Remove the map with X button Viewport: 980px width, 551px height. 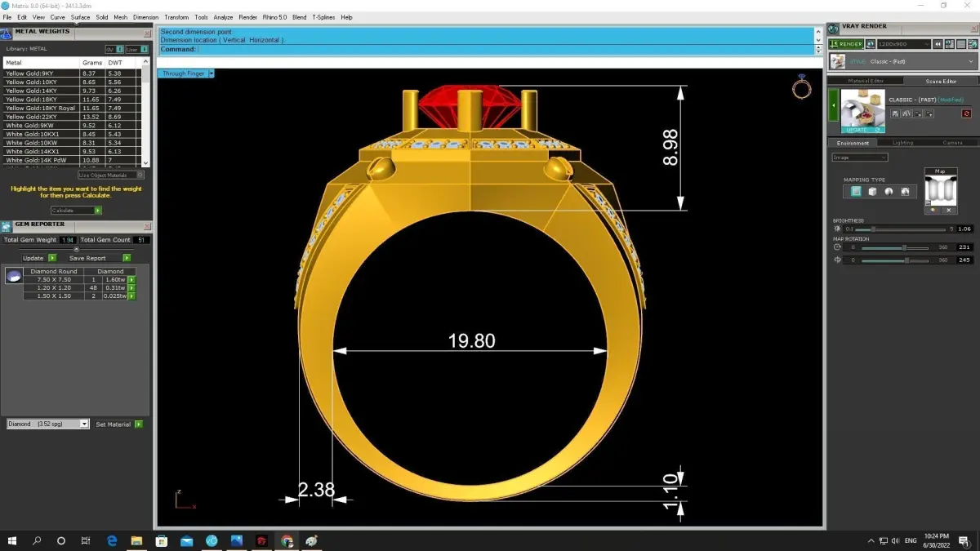pyautogui.click(x=948, y=211)
